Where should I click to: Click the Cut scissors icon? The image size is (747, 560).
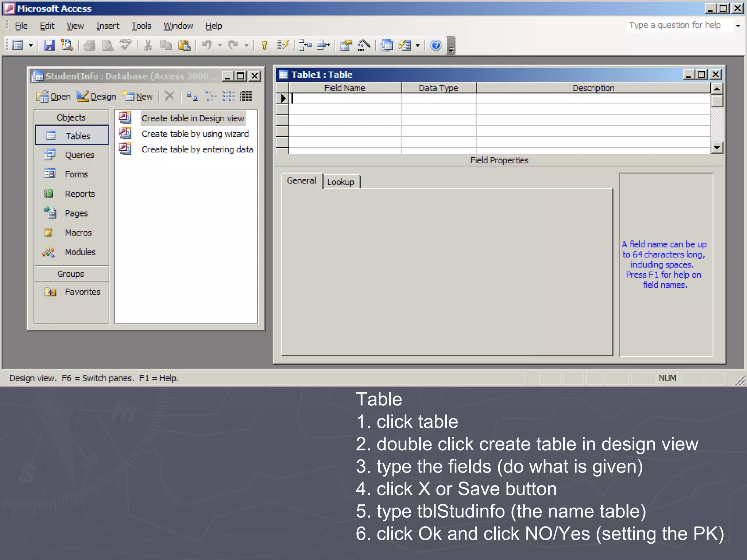(148, 45)
